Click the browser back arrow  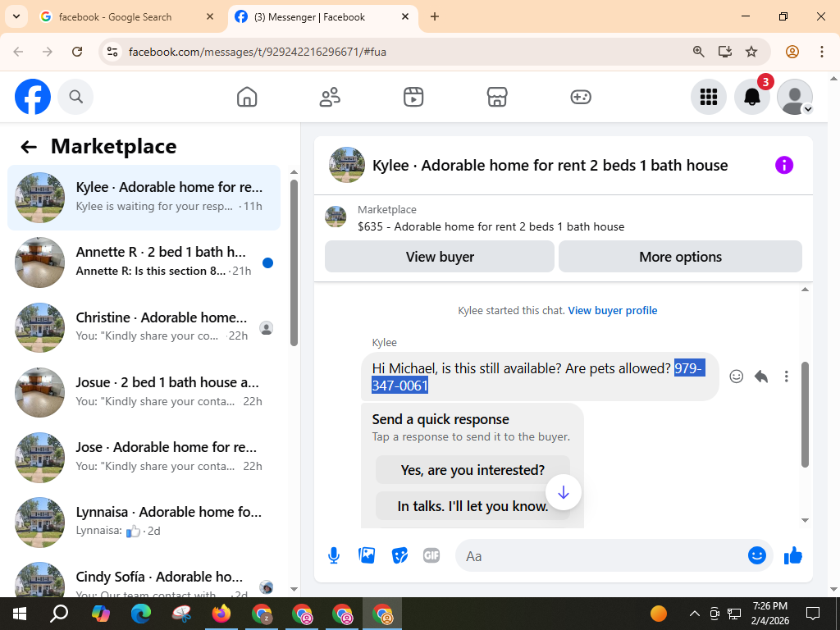(18, 52)
